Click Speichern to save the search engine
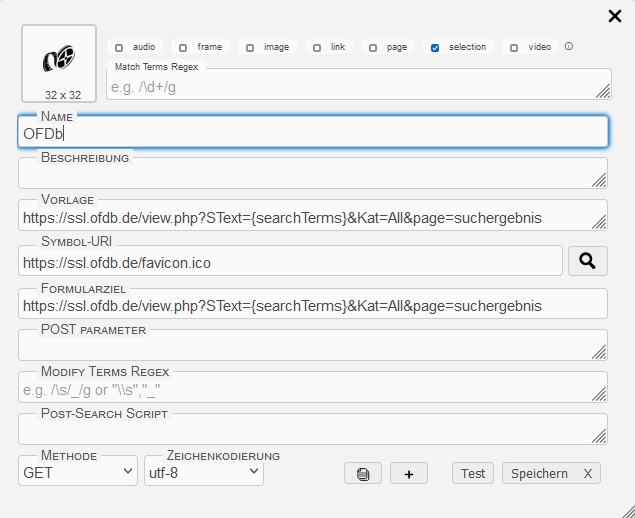Screen dimensions: 635x518 pyautogui.click(x=539, y=474)
